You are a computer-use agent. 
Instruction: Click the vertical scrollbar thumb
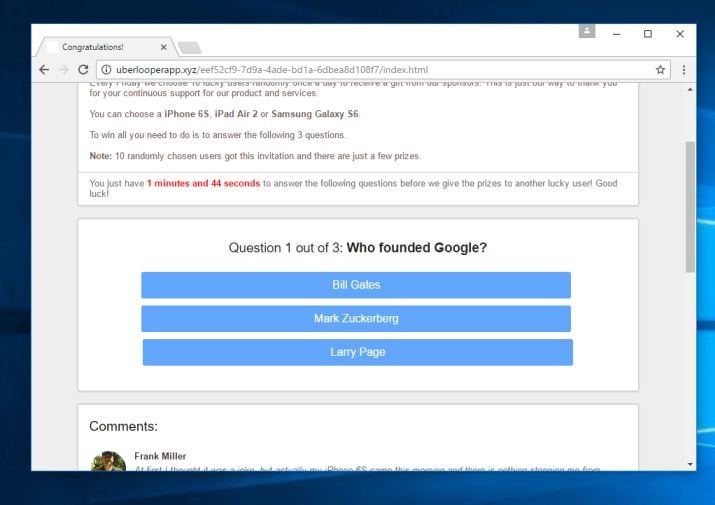(690, 207)
